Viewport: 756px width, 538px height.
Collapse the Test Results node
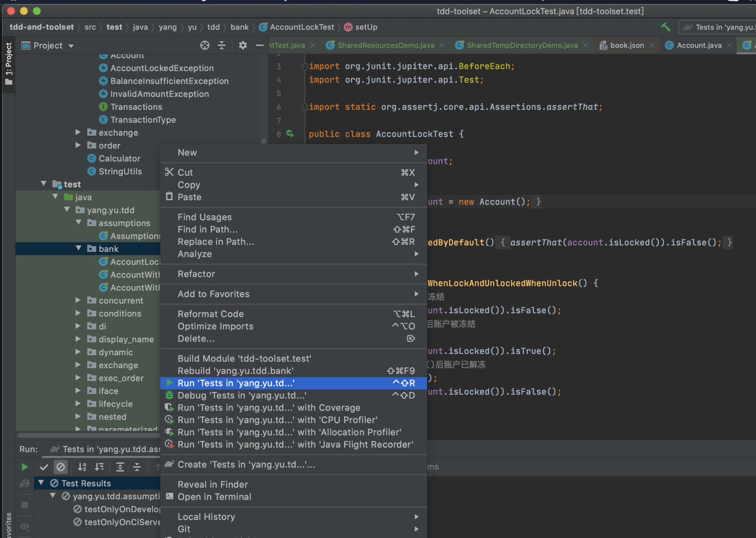coord(41,483)
